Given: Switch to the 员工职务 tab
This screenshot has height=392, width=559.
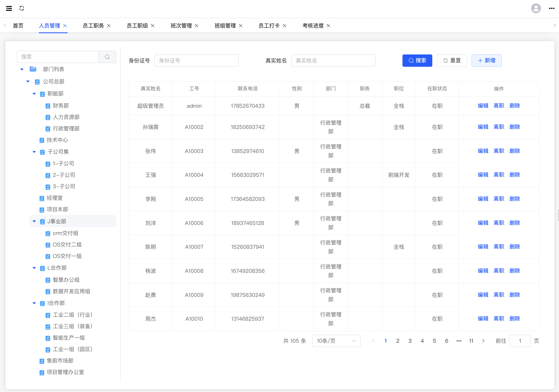Looking at the screenshot, I should coord(93,26).
